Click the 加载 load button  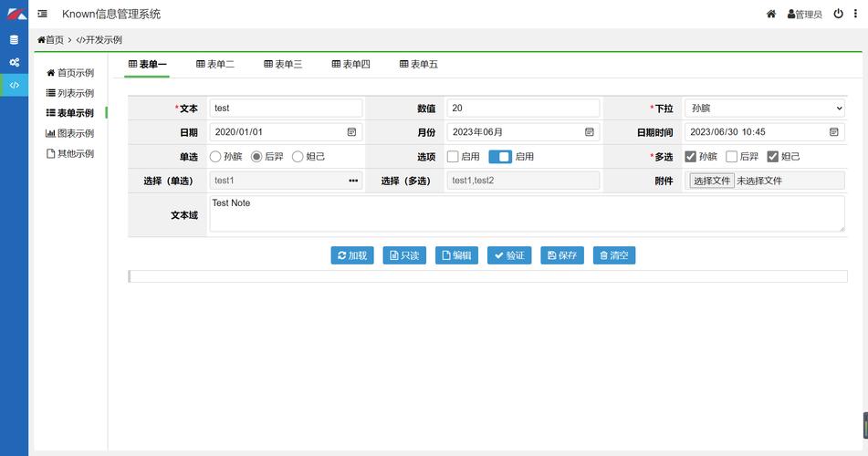click(x=352, y=255)
